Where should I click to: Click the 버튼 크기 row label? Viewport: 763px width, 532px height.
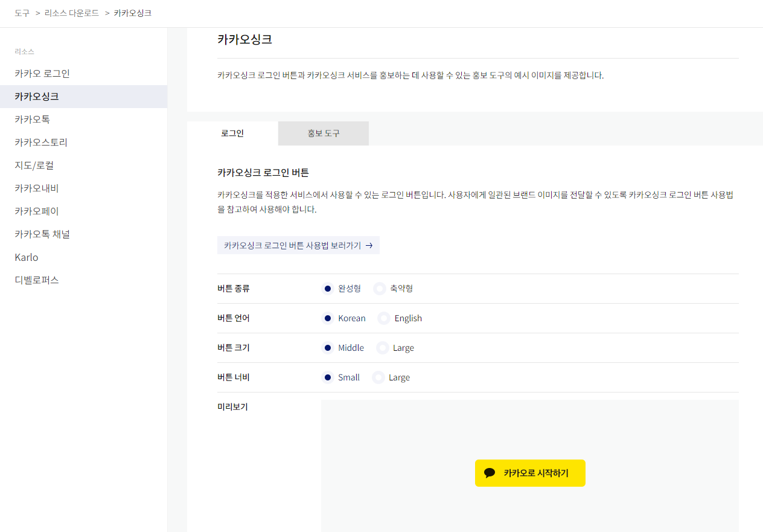(234, 348)
